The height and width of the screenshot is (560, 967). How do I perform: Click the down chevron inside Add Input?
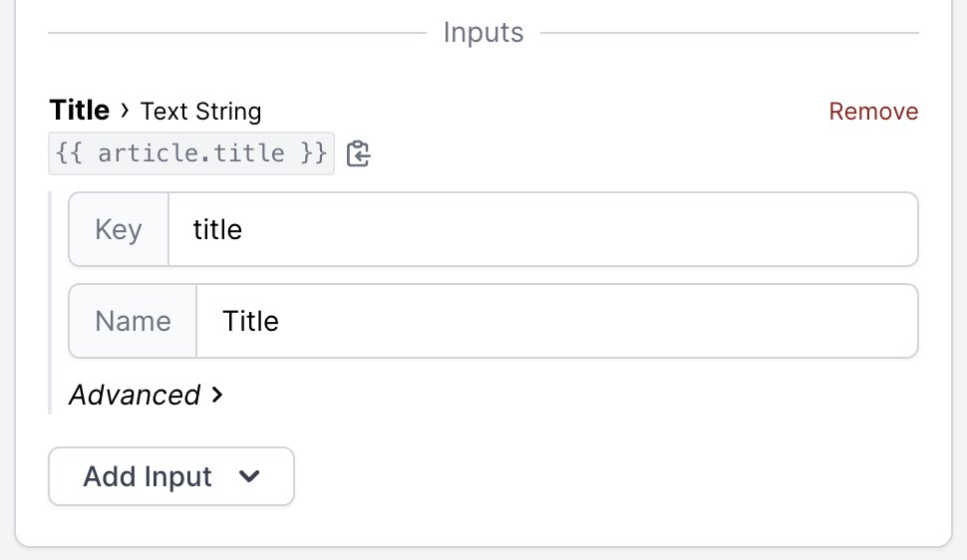click(249, 476)
